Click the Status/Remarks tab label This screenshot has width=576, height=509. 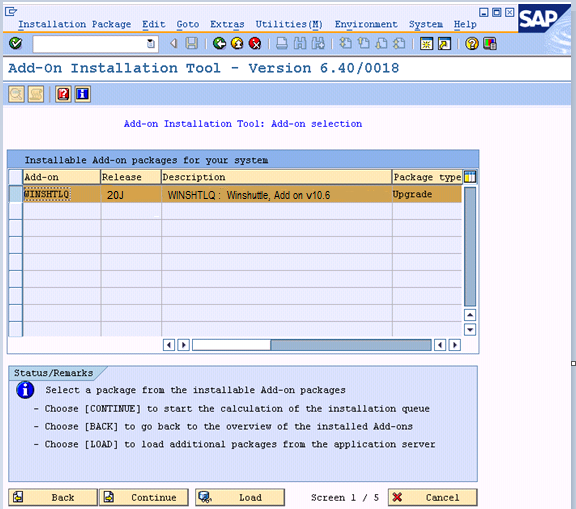coord(53,373)
